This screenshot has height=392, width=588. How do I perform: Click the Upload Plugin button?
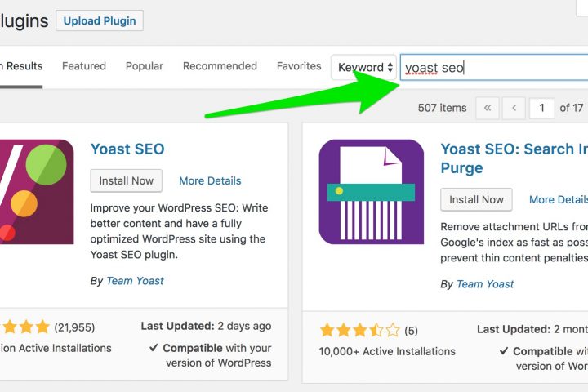coord(100,20)
